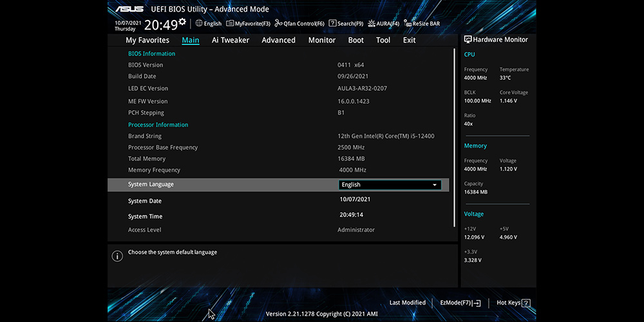Viewport: 644px width, 322px height.
Task: Switch to the Ai Tweaker tab
Action: [230, 40]
